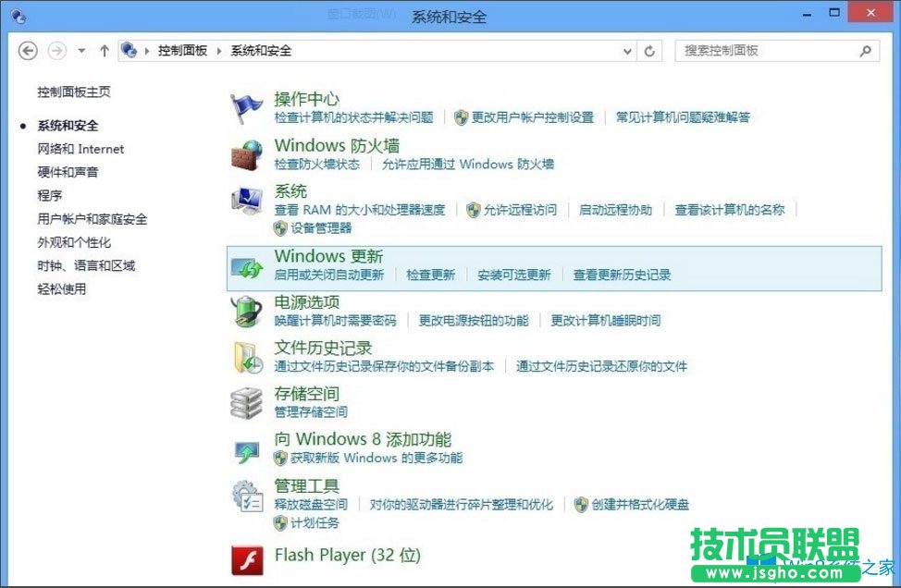Click the 存储空间 stacked drives icon

pyautogui.click(x=247, y=402)
